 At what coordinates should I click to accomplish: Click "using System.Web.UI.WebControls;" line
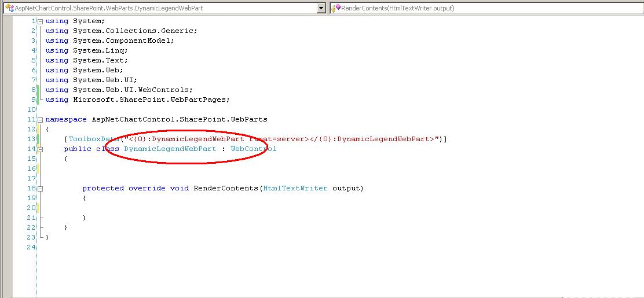[x=119, y=90]
